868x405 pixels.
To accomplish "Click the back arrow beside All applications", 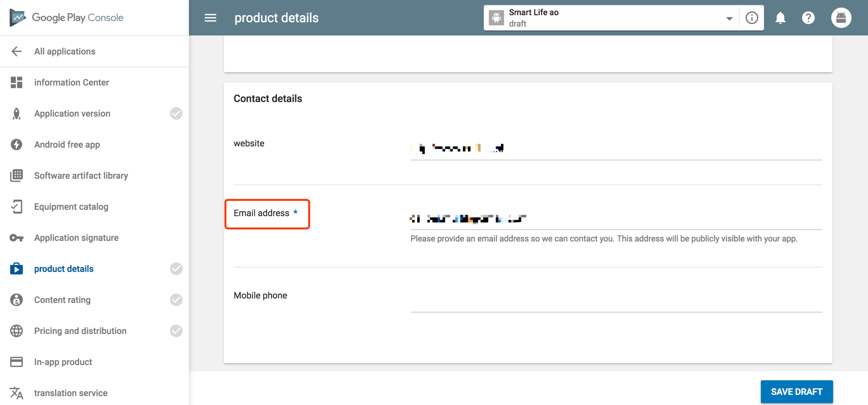I will point(16,51).
